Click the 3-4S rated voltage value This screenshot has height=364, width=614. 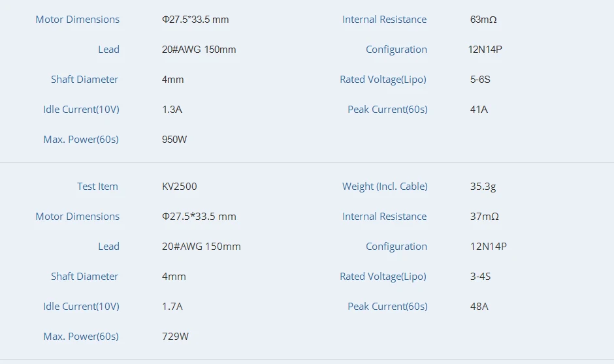coord(480,277)
